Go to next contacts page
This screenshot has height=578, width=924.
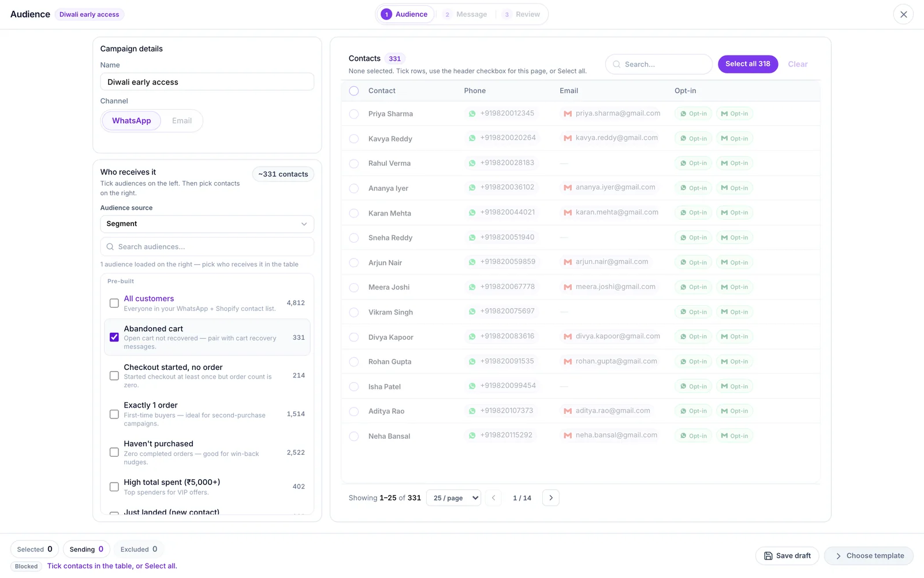pyautogui.click(x=551, y=498)
